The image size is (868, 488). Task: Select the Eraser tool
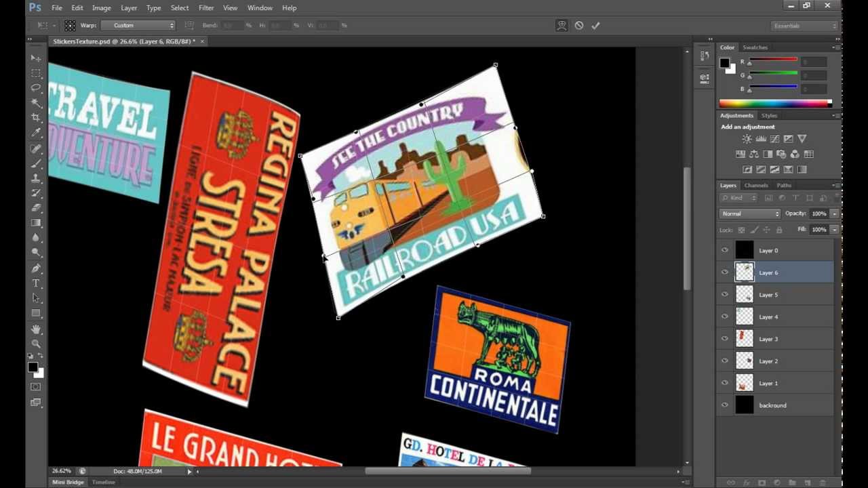point(36,207)
